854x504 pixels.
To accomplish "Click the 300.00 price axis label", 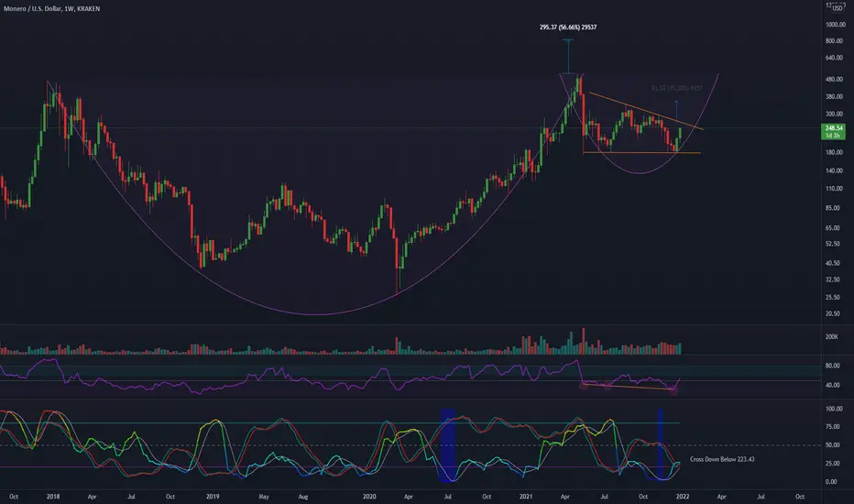I will click(834, 115).
